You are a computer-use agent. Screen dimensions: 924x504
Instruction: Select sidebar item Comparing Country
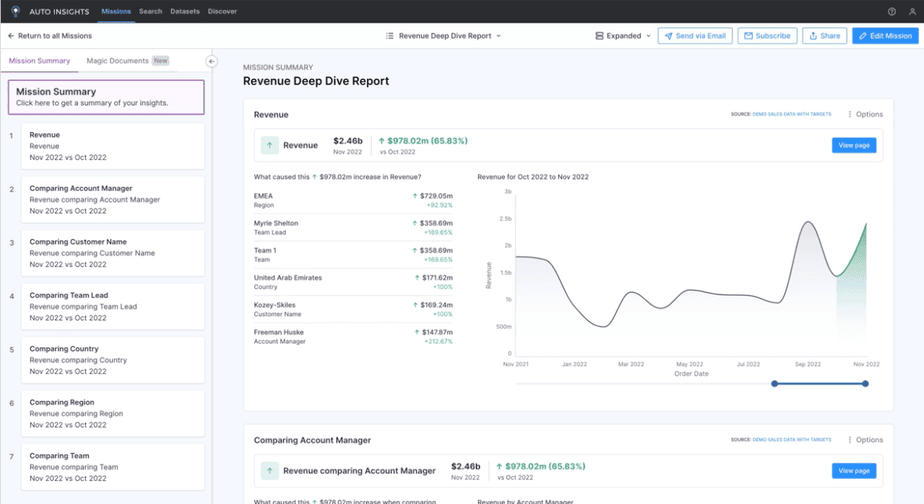[113, 360]
